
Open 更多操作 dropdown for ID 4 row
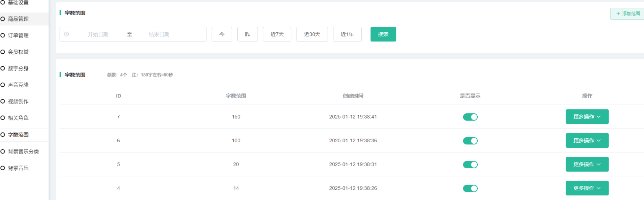point(587,188)
